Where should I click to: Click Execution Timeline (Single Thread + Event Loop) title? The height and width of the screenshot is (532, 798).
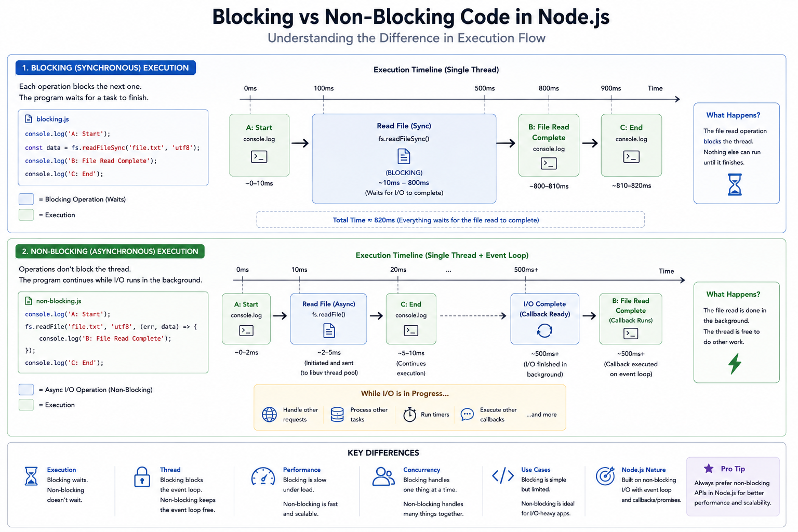pyautogui.click(x=442, y=255)
